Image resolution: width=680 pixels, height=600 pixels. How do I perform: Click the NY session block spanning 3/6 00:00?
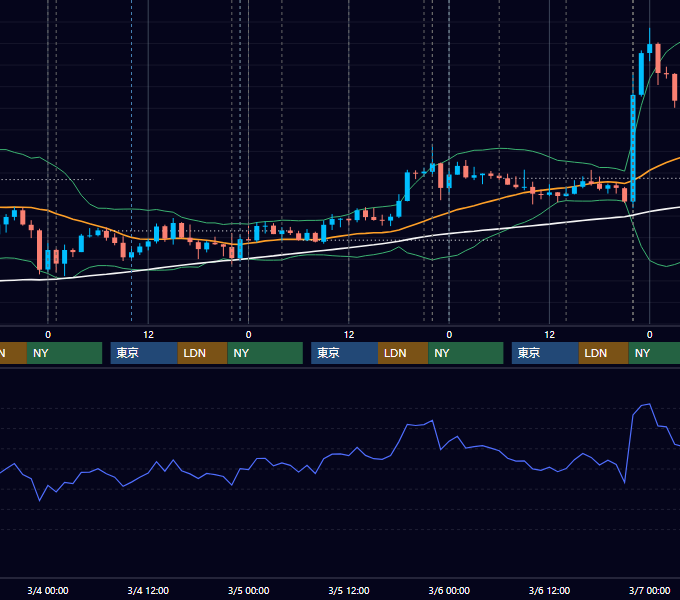click(466, 353)
